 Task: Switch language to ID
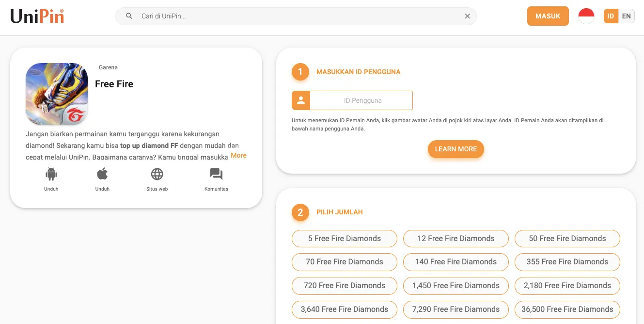tap(611, 16)
